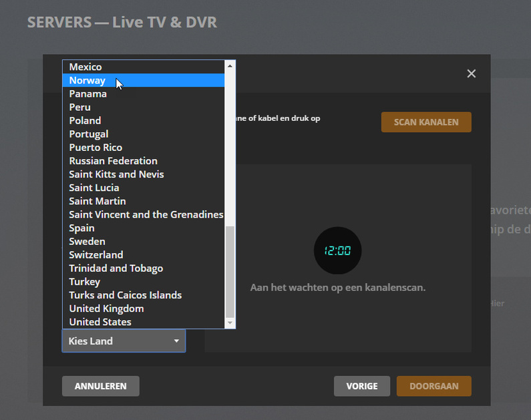Select Puerto Rico in the list

(x=144, y=148)
